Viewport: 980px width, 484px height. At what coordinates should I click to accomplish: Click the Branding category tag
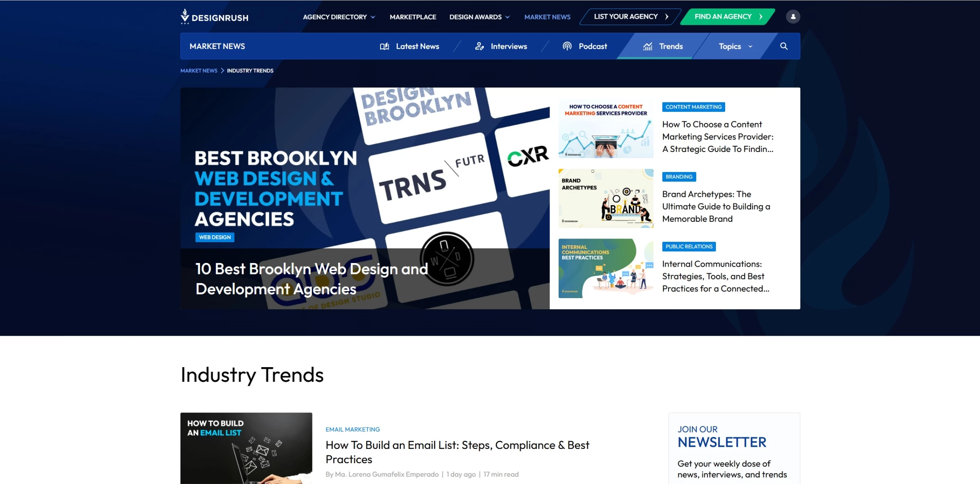click(x=679, y=177)
